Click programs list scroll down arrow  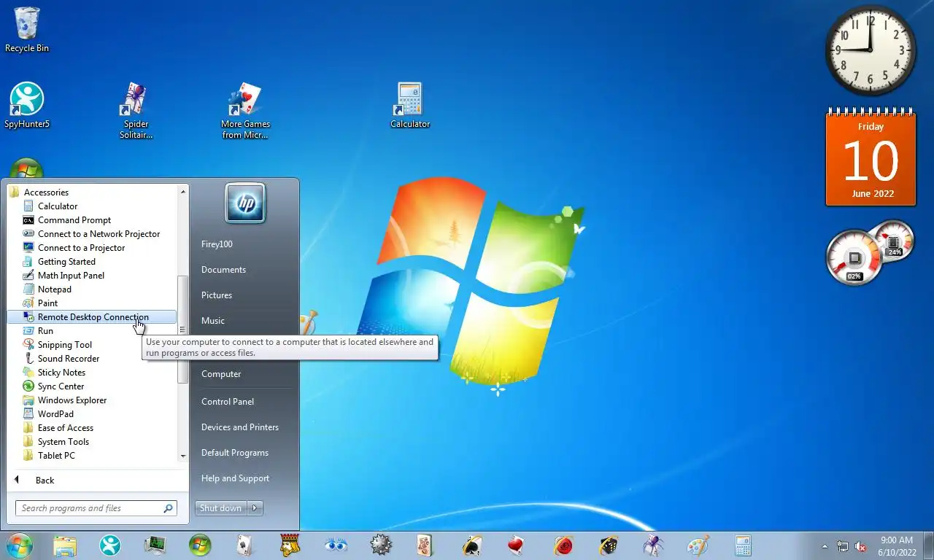(x=183, y=456)
